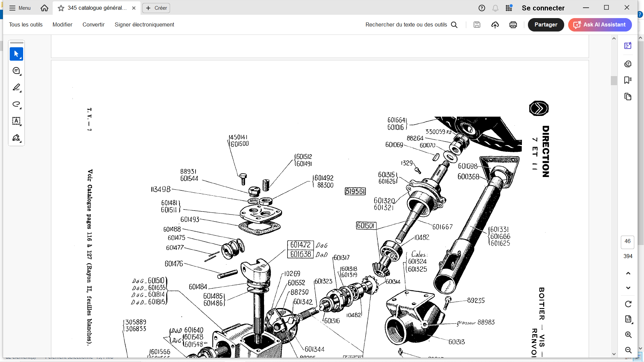Screen dimensions: 644x362
Task: Open the notifications bell
Action: tap(495, 8)
